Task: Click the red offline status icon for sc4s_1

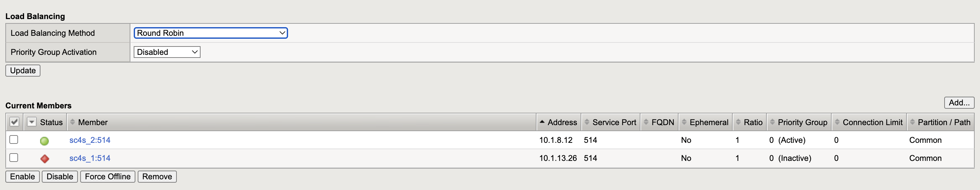Action: [44, 159]
